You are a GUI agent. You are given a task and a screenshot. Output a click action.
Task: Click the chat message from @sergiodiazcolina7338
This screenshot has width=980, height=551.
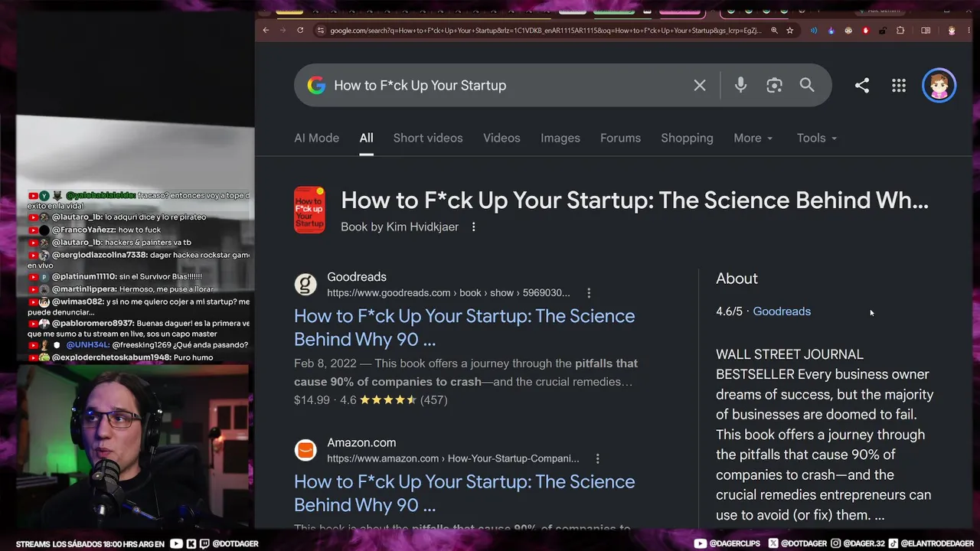click(x=139, y=259)
